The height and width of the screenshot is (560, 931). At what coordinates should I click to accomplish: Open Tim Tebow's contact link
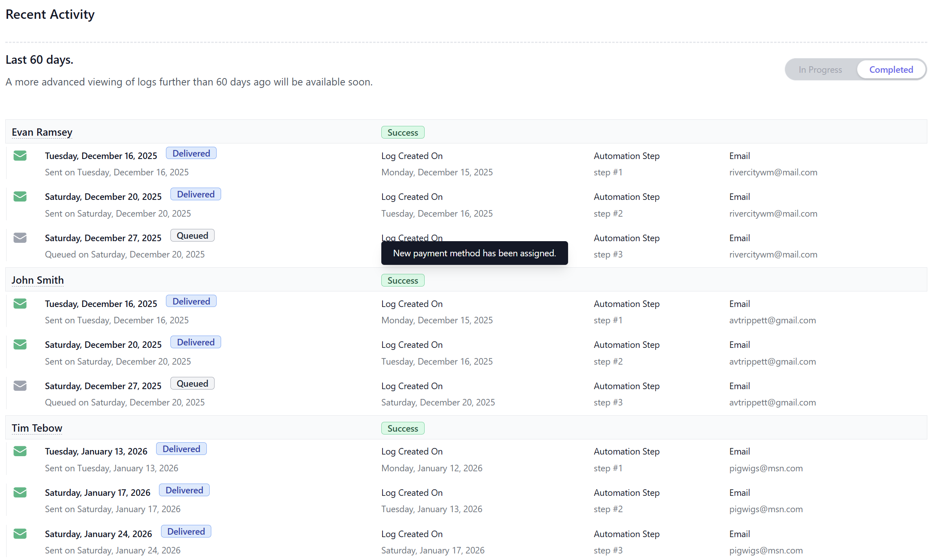37,428
